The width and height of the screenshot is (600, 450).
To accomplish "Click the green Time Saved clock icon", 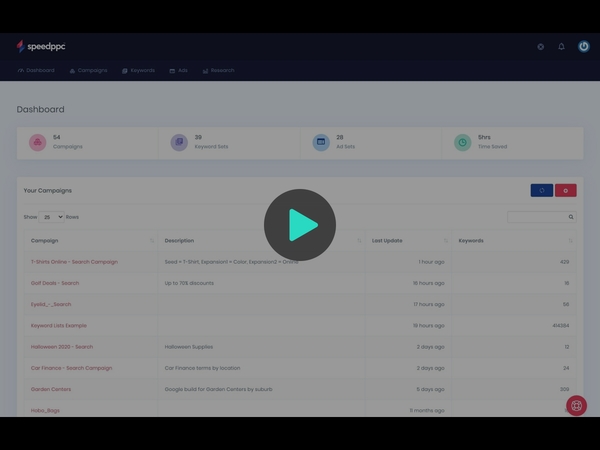I will [463, 142].
